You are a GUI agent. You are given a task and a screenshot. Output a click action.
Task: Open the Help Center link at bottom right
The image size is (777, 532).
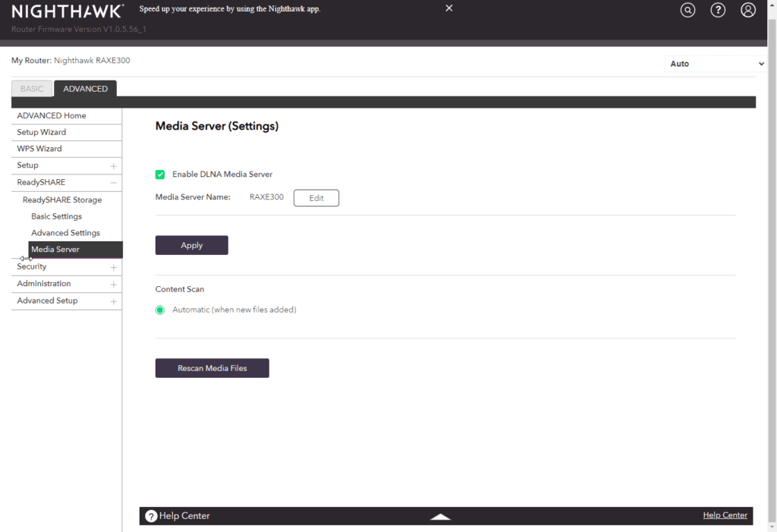[725, 515]
